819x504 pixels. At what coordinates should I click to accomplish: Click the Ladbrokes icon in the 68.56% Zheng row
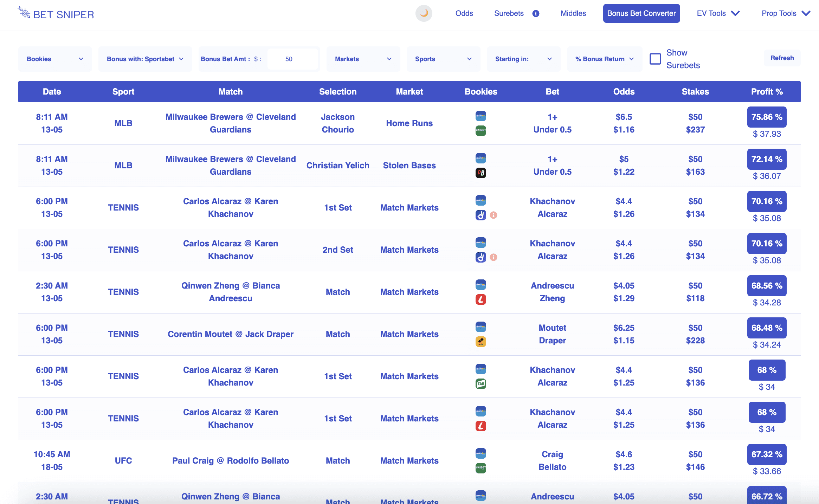tap(481, 299)
